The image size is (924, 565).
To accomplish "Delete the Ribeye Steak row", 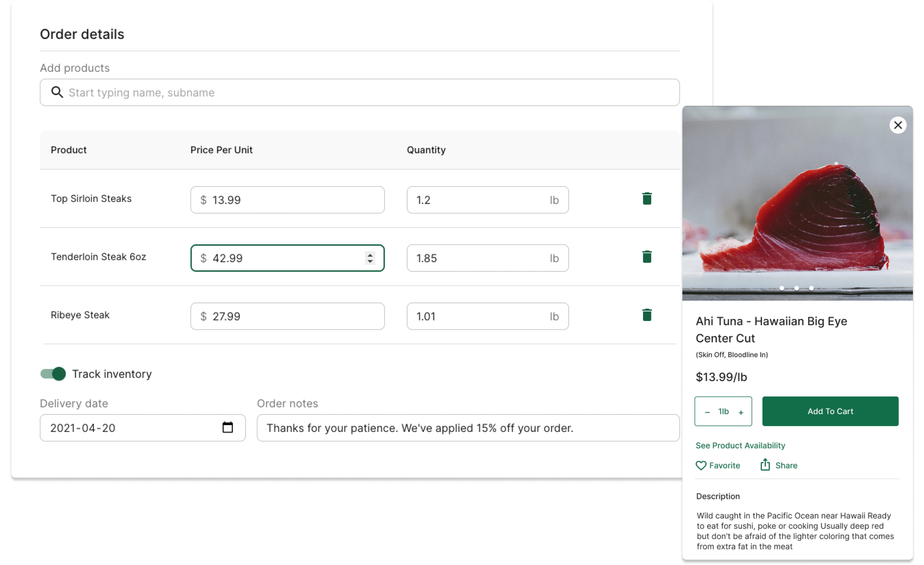I will tap(646, 315).
